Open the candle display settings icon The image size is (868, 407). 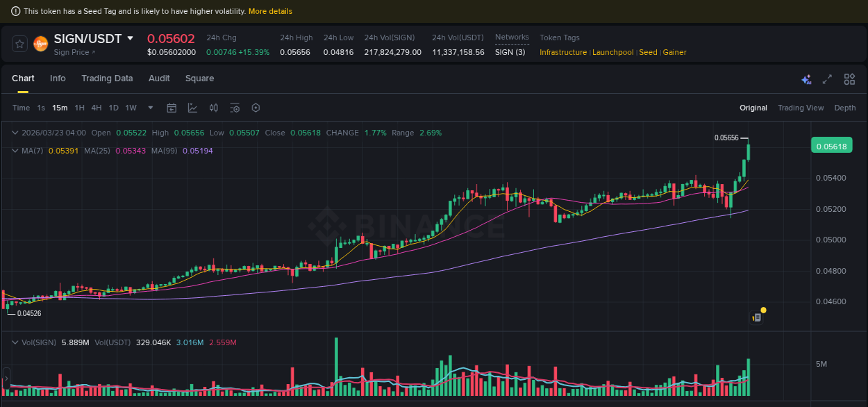coord(213,108)
